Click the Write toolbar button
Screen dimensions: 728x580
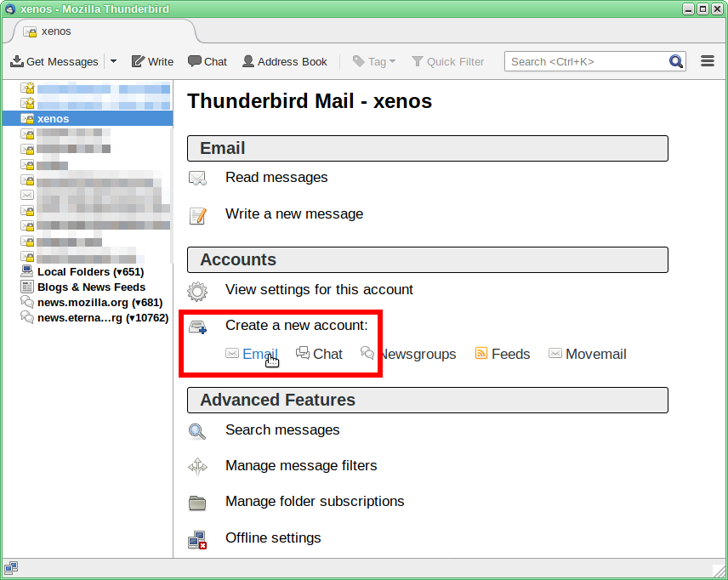click(x=152, y=61)
